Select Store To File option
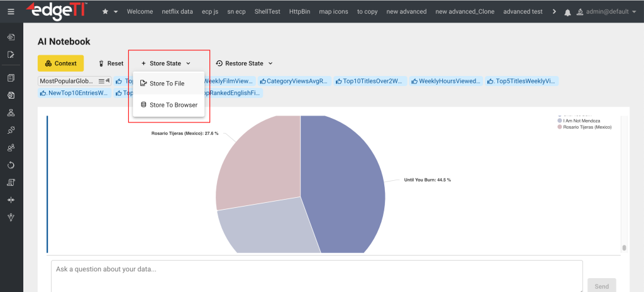644x292 pixels. pos(167,84)
